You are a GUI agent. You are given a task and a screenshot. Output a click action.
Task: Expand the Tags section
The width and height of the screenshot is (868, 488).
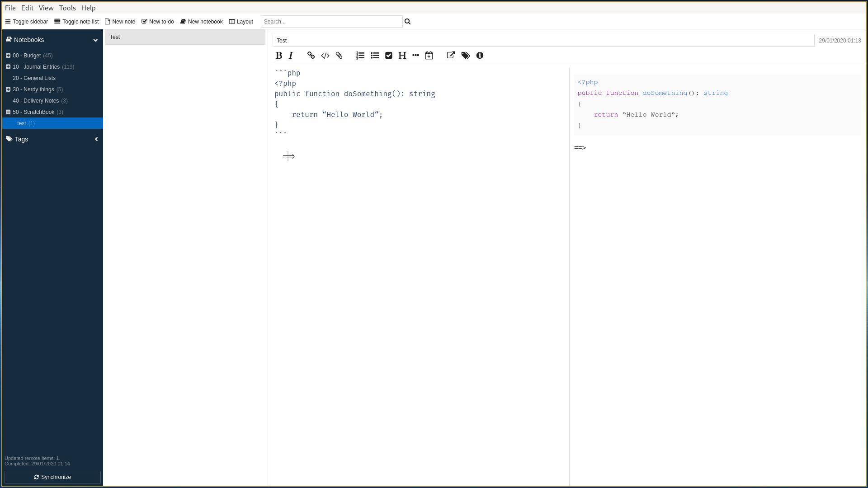(96, 139)
